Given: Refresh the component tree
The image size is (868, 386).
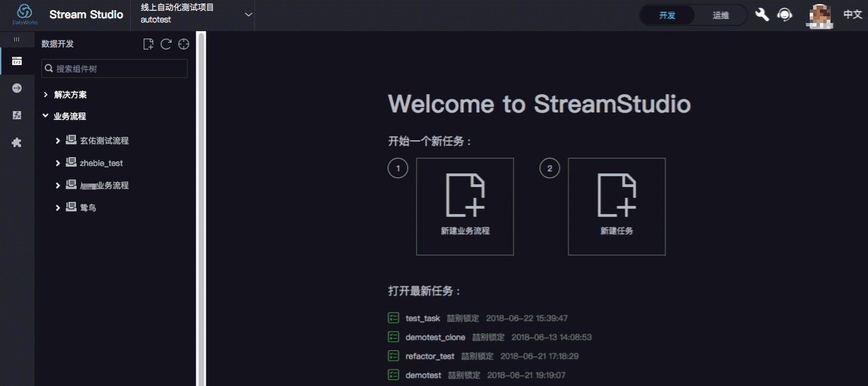Looking at the screenshot, I should pos(166,44).
